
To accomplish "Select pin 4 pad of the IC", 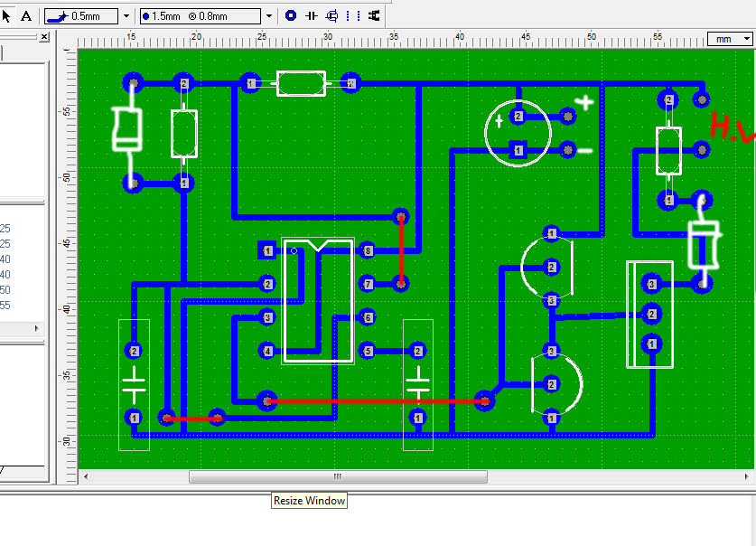I will click(x=267, y=351).
